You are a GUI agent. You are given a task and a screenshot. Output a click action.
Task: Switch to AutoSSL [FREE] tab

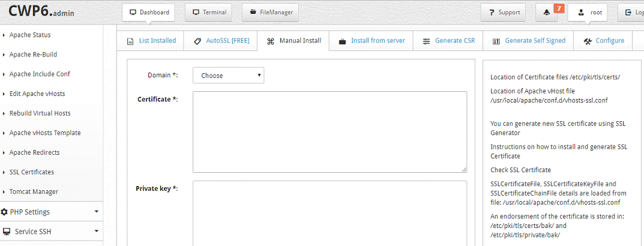(220, 41)
